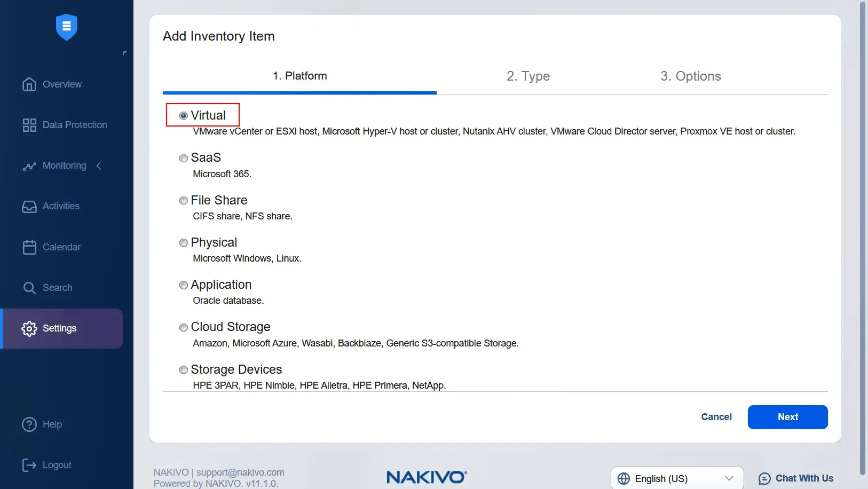Select the SaaS radio button
The width and height of the screenshot is (868, 489).
(x=184, y=159)
